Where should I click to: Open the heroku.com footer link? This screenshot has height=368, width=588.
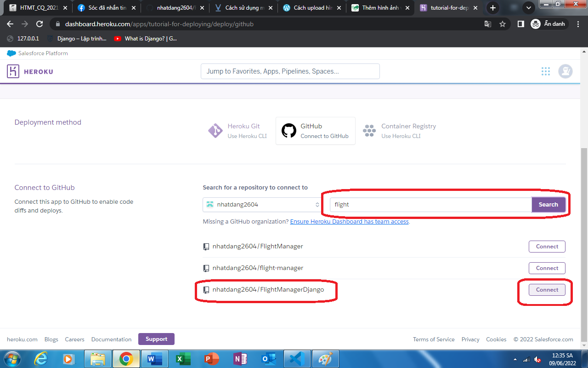pyautogui.click(x=22, y=339)
